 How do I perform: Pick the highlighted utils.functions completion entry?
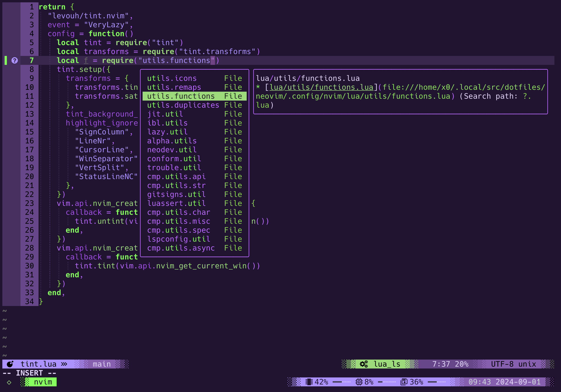[x=181, y=96]
